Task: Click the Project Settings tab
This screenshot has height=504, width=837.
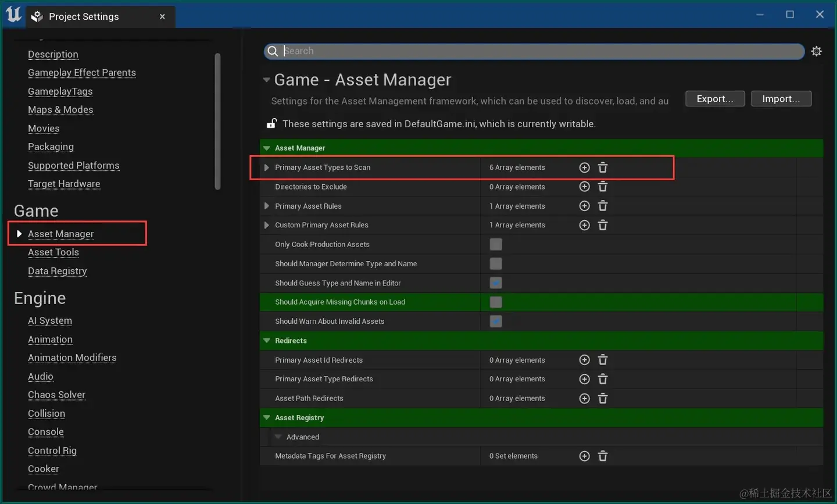Action: pyautogui.click(x=99, y=17)
